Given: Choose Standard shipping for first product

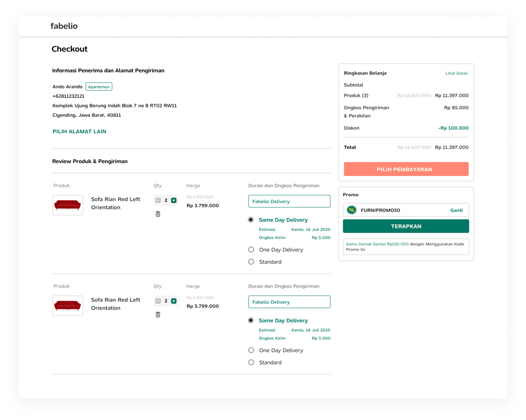Looking at the screenshot, I should (251, 262).
